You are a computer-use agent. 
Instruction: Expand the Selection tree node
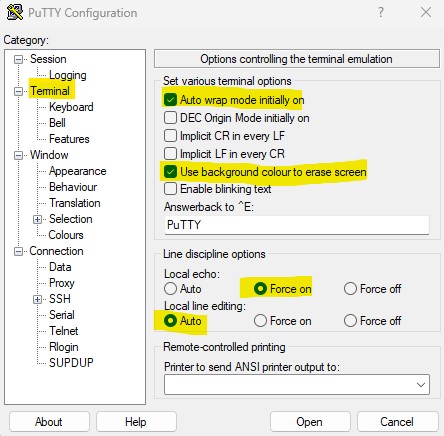click(37, 219)
